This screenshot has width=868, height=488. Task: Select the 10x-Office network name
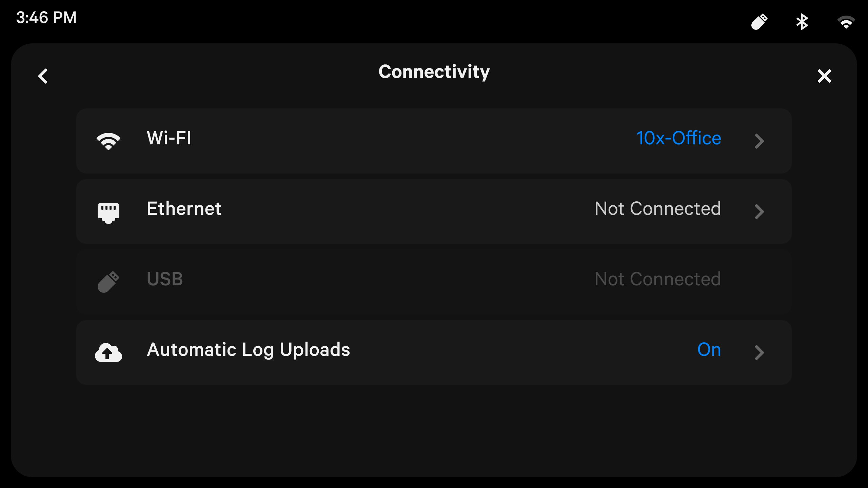(x=679, y=138)
